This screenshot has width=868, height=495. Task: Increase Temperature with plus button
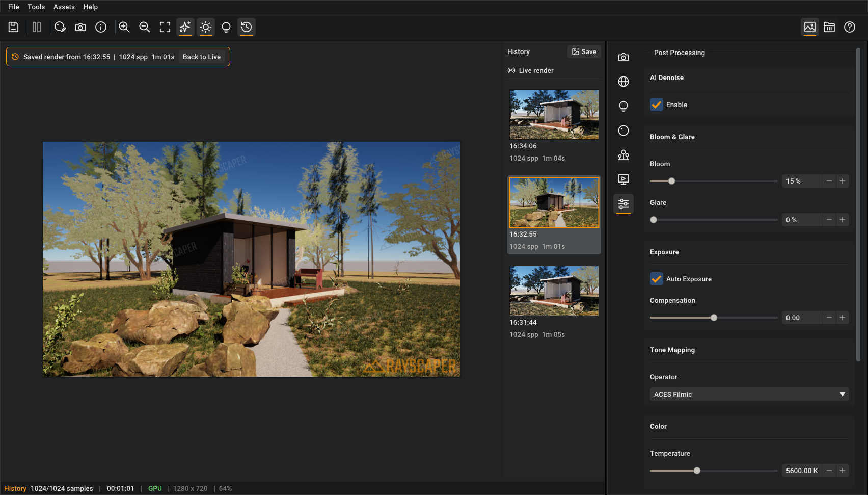point(843,471)
